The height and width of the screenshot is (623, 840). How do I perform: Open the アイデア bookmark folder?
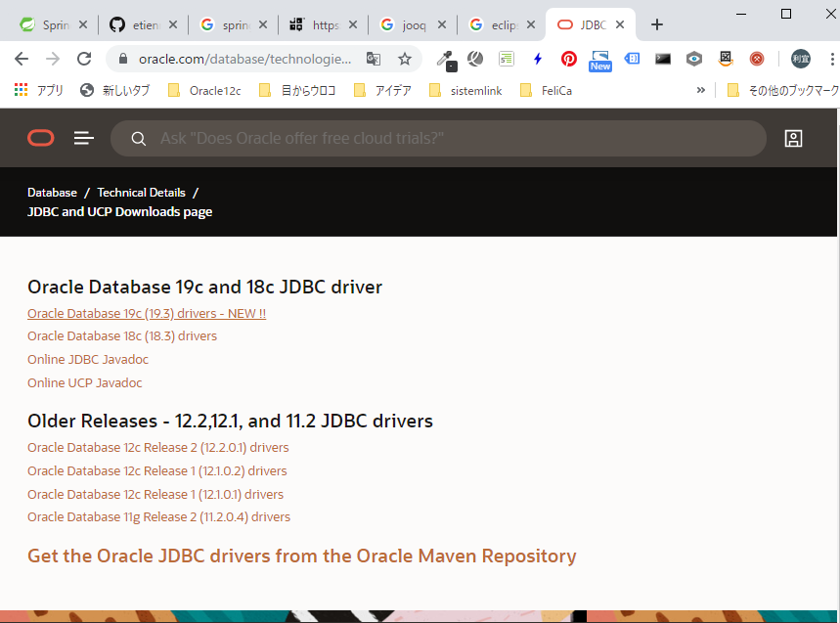pos(382,91)
